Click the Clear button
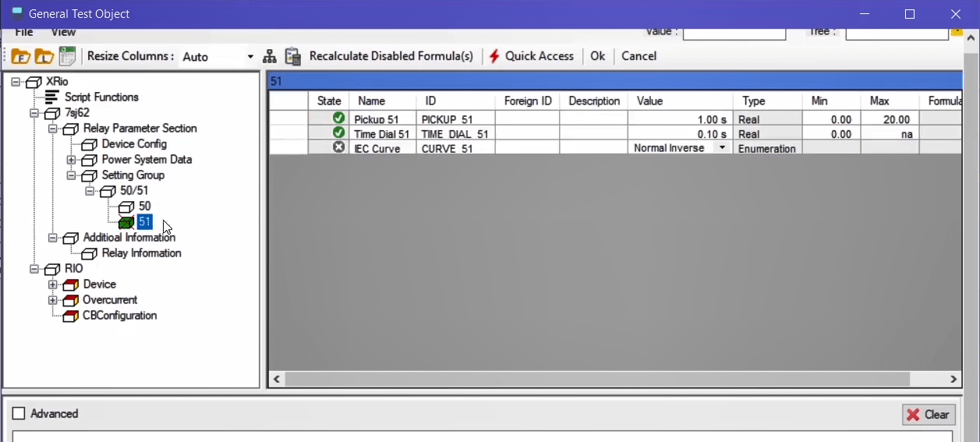Image resolution: width=980 pixels, height=442 pixels. (x=929, y=415)
